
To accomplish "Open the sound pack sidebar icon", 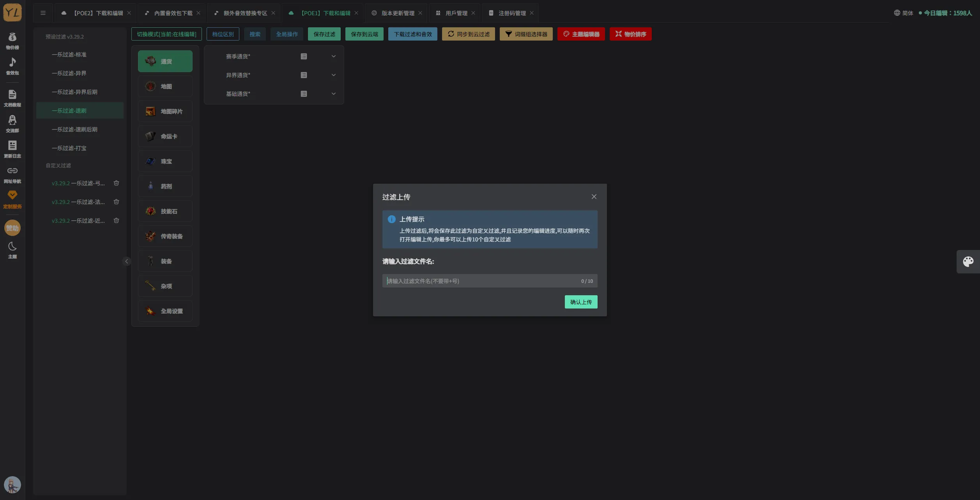I will point(12,66).
